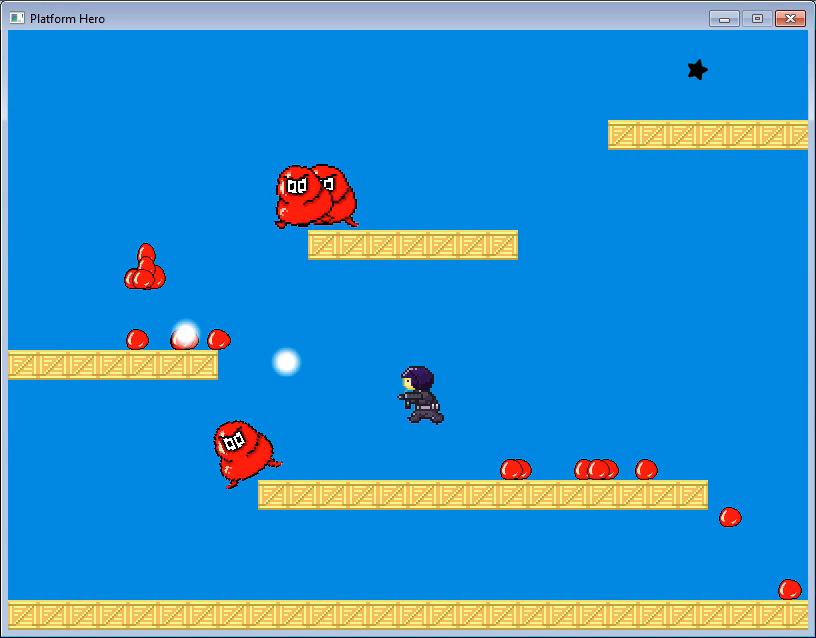The width and height of the screenshot is (816, 638).
Task: Click the lone red ball on the long platform
Action: coord(646,469)
